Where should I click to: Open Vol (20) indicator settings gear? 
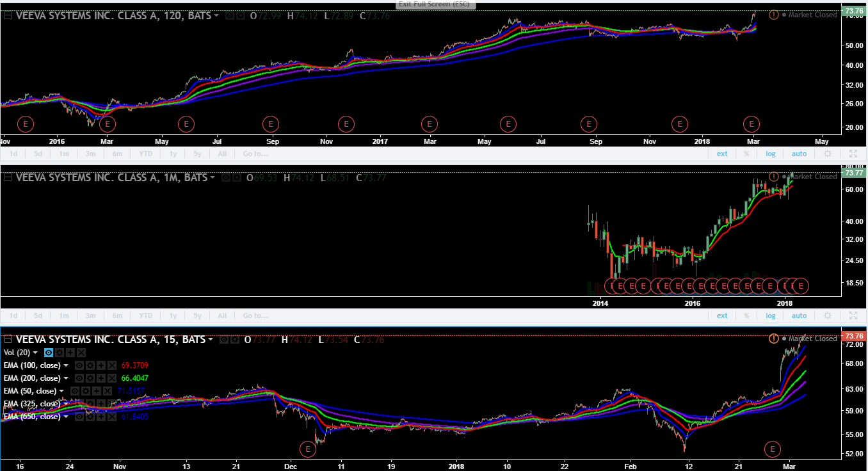(60, 353)
